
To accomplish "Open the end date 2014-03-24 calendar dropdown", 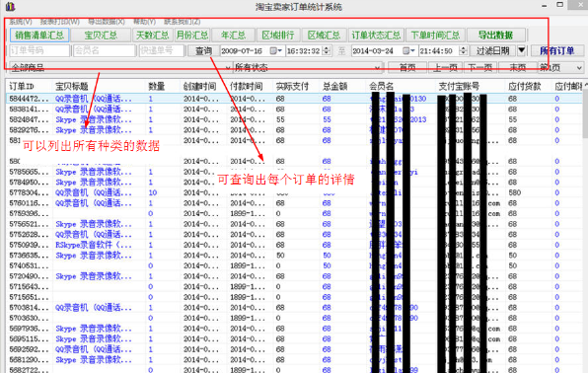I will click(x=408, y=50).
